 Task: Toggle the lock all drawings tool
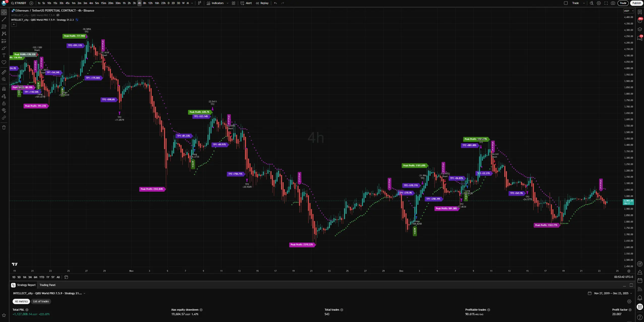4,103
